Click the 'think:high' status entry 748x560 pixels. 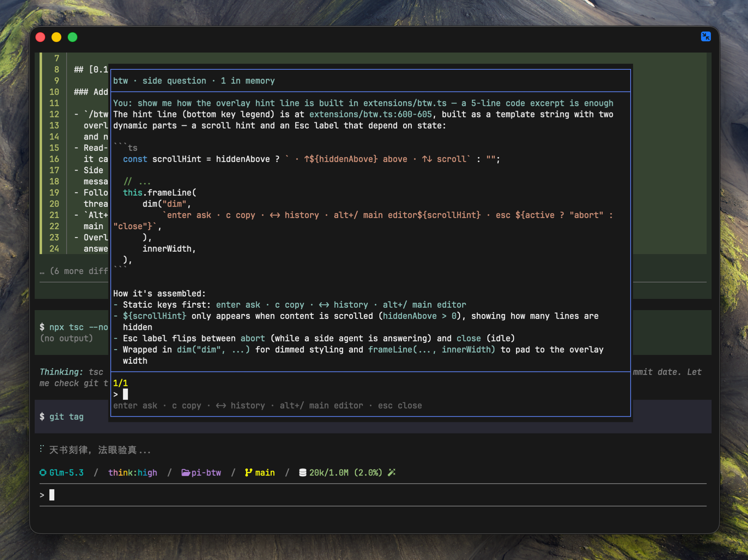[133, 472]
